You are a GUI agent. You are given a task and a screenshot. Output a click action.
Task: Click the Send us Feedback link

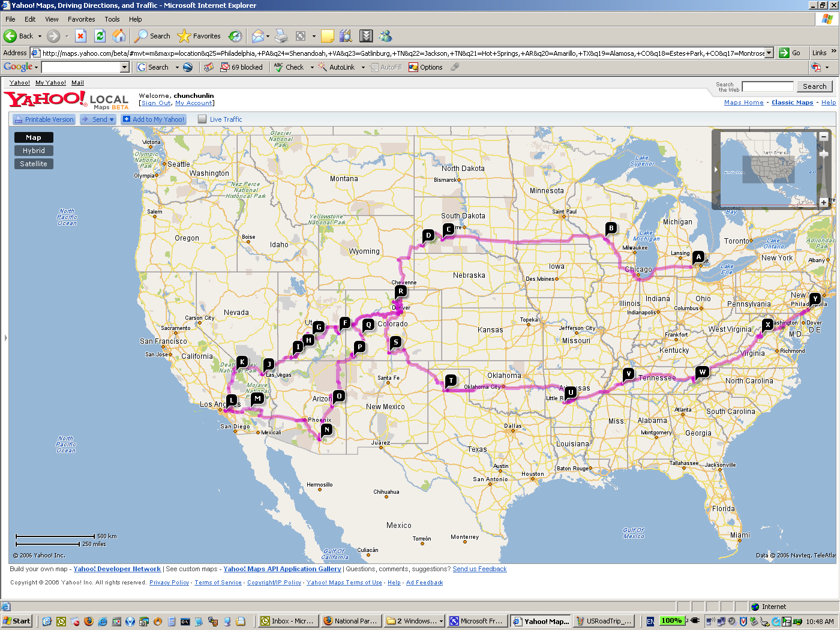click(479, 569)
